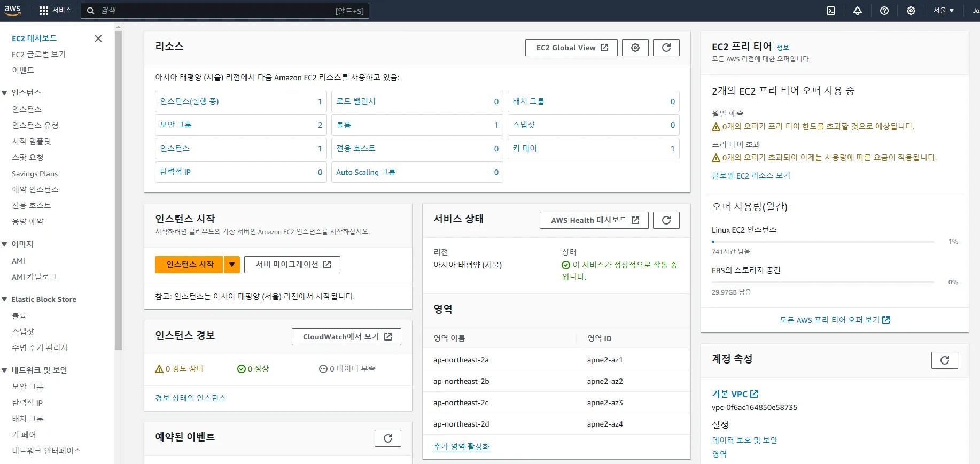This screenshot has height=464, width=980.
Task: Select 수명 주기 관리자 in sidebar
Action: [40, 348]
